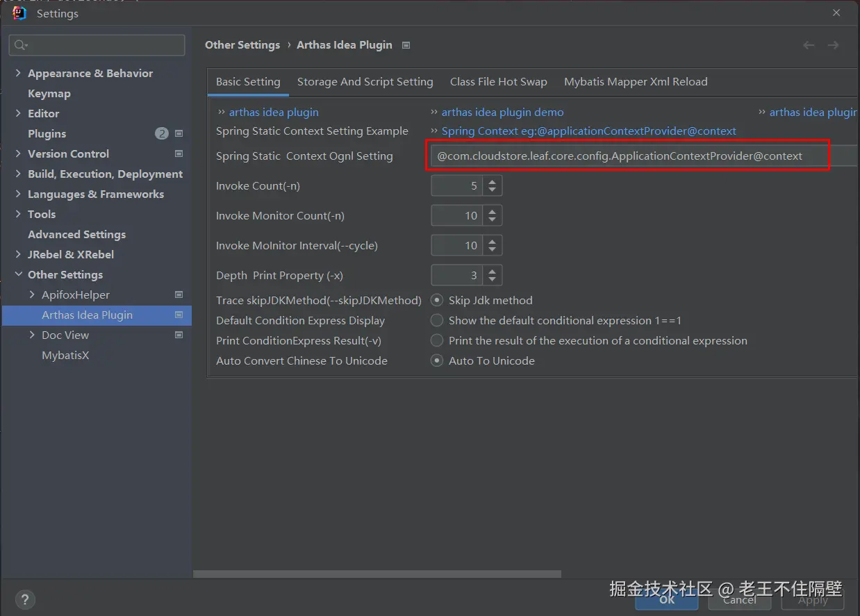Viewport: 860px width, 616px height.
Task: Enable Print the result of conditional expression
Action: click(x=437, y=340)
